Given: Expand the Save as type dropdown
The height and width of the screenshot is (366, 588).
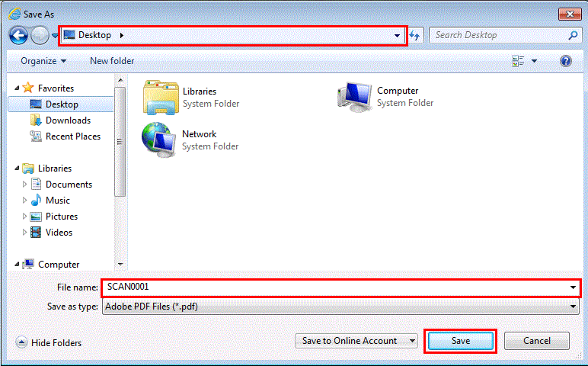Looking at the screenshot, I should [x=574, y=307].
